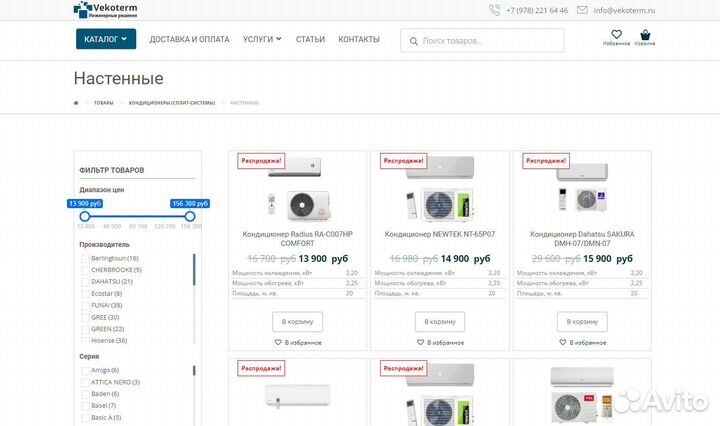Screen dimensions: 720x426
Task: Open the СТАТЬИ menu item
Action: coord(310,39)
